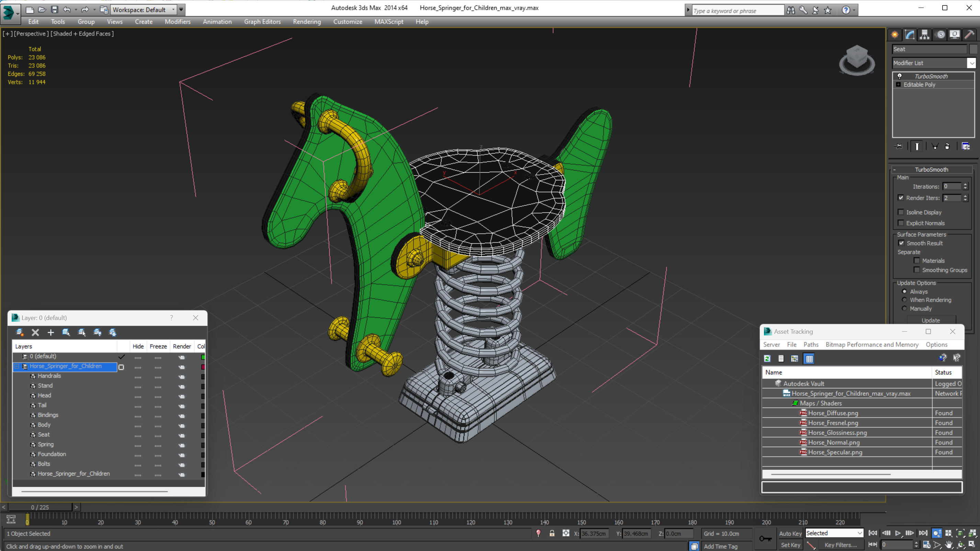Click Add Selected Objects plus icon in Layer dialog
This screenshot has width=980, height=551.
tap(50, 332)
